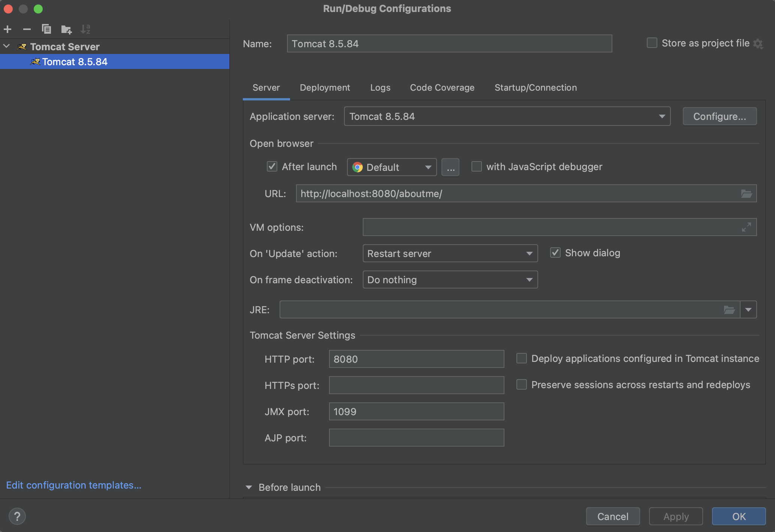The width and height of the screenshot is (775, 532).
Task: Open the JRE dropdown arrow
Action: point(748,310)
